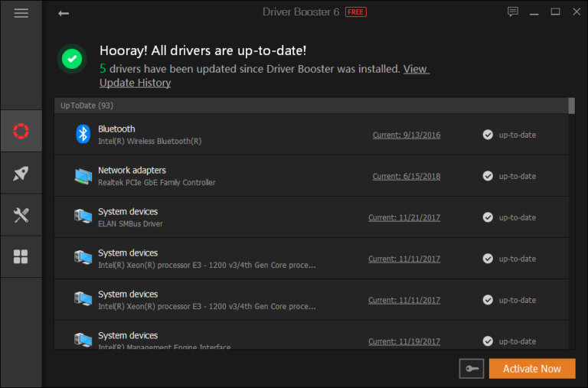588x388 pixels.
Task: Open the feedback chat icon
Action: click(513, 12)
